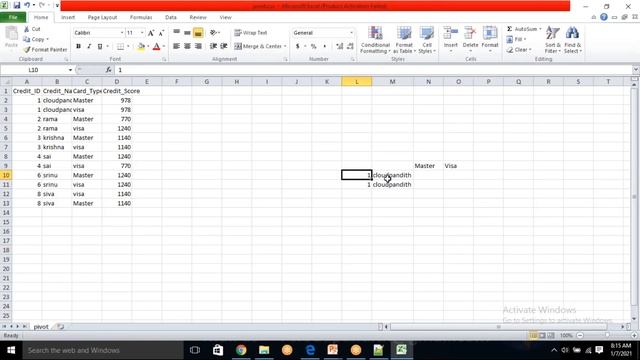Screen dimensions: 640x360
Task: Click the Undo icon in quick access toolbar
Action: point(27,6)
